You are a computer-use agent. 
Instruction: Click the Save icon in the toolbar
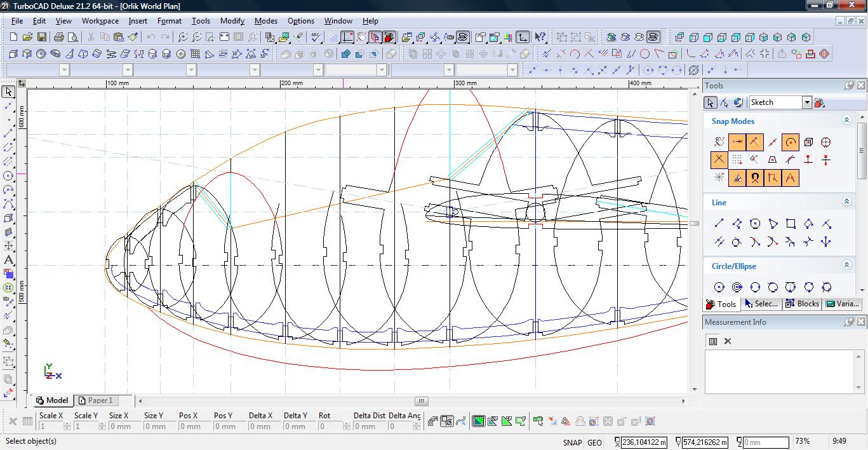click(42, 37)
